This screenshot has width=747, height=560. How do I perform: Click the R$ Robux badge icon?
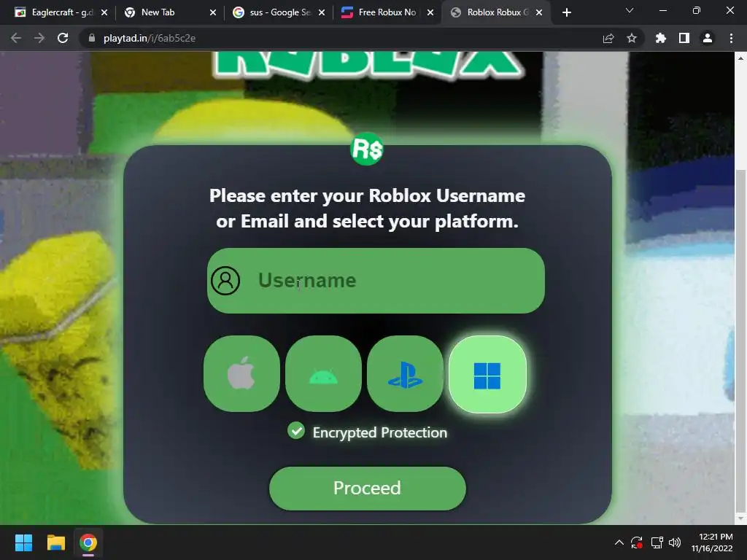[x=367, y=149]
